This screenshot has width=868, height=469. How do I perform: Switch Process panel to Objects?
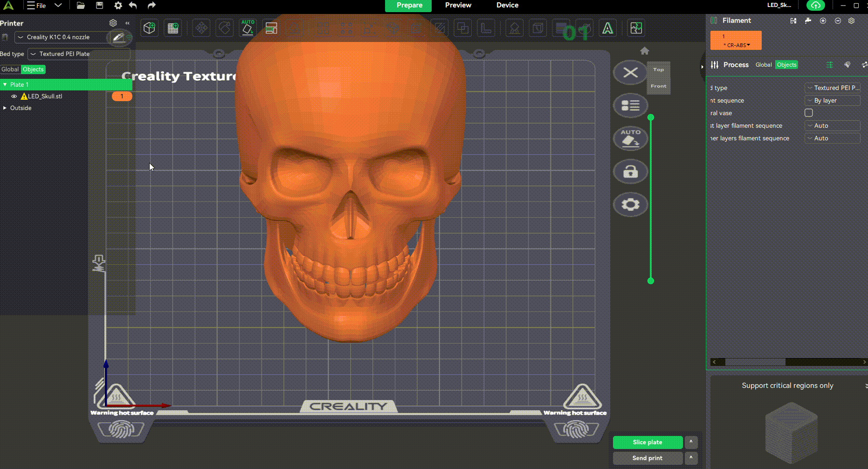pyautogui.click(x=786, y=65)
